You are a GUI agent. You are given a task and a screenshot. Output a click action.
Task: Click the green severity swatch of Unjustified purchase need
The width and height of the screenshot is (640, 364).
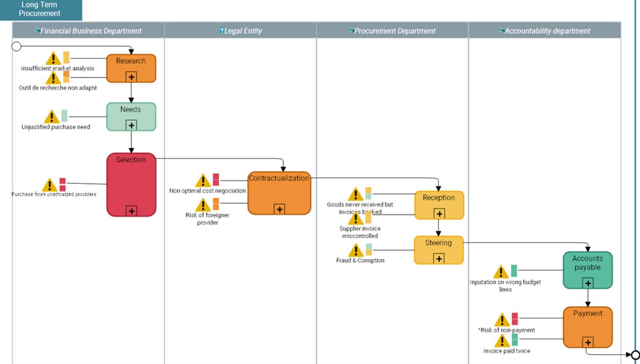(x=64, y=116)
